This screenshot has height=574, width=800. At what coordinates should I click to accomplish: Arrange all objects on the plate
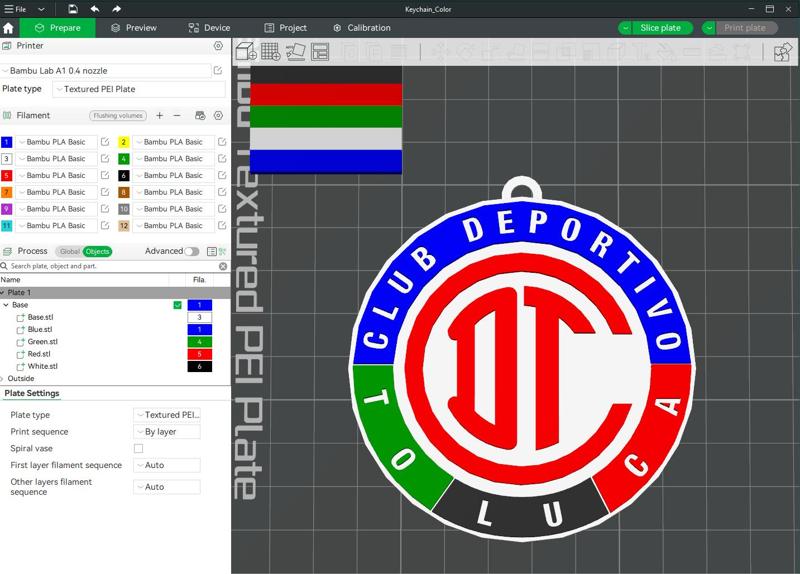point(320,52)
